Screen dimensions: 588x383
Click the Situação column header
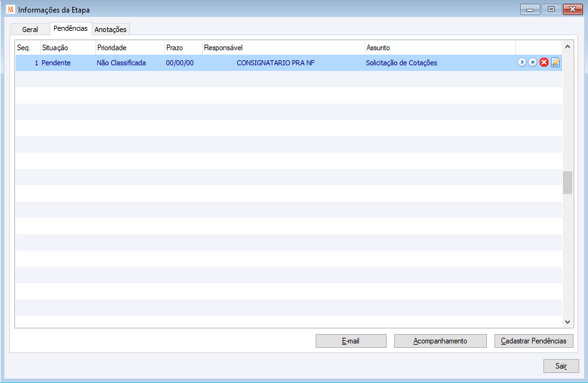pos(68,48)
